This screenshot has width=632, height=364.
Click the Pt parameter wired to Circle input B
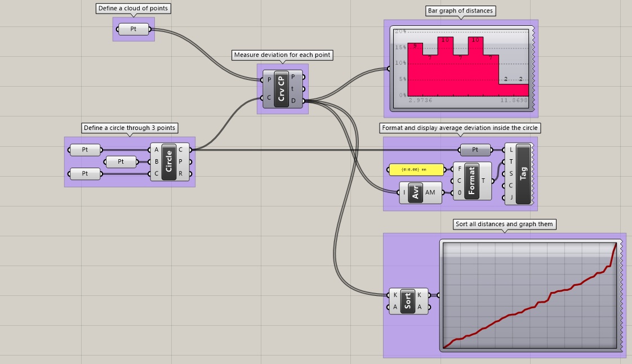click(x=121, y=162)
